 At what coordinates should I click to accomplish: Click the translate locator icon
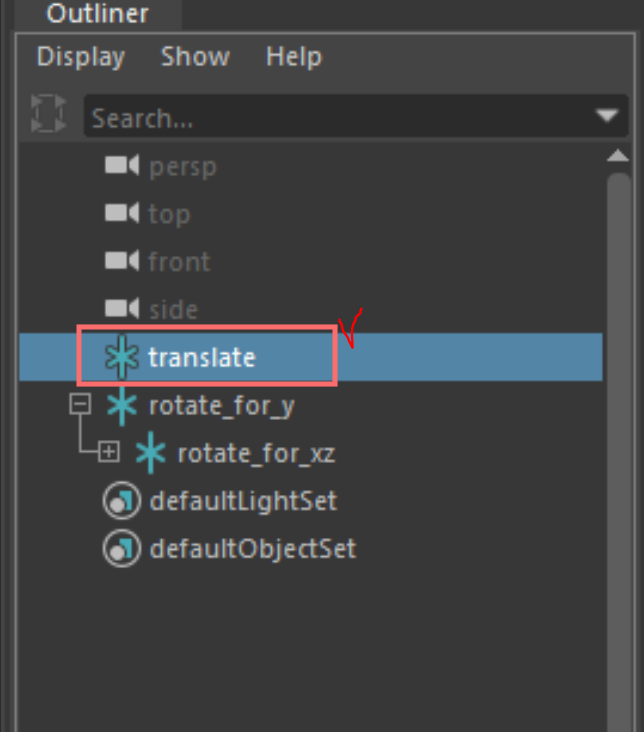coord(122,357)
